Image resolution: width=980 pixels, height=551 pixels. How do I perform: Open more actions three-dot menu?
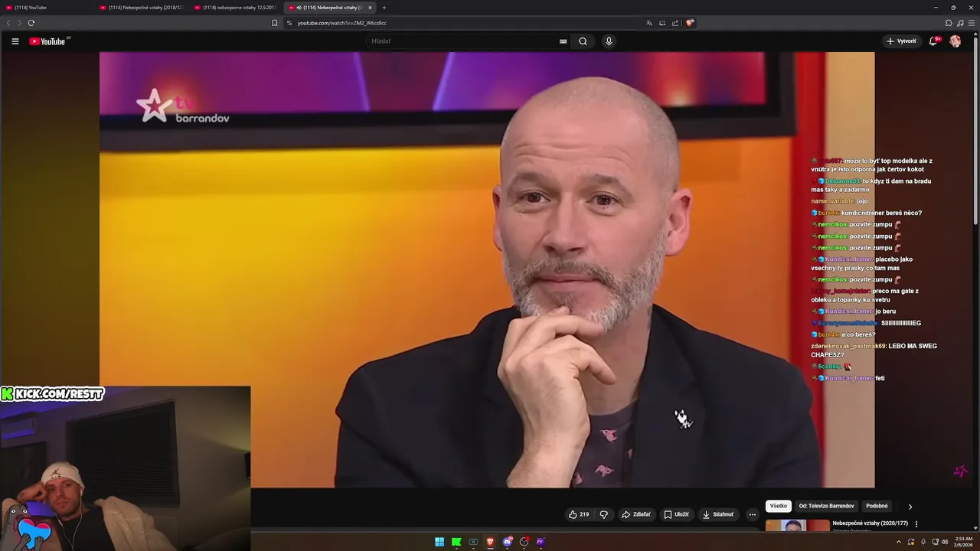coord(752,514)
